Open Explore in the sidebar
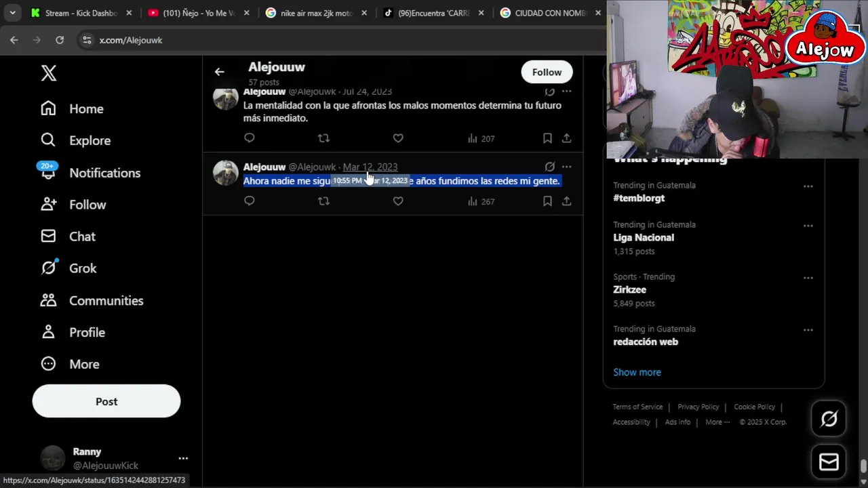 [x=76, y=140]
